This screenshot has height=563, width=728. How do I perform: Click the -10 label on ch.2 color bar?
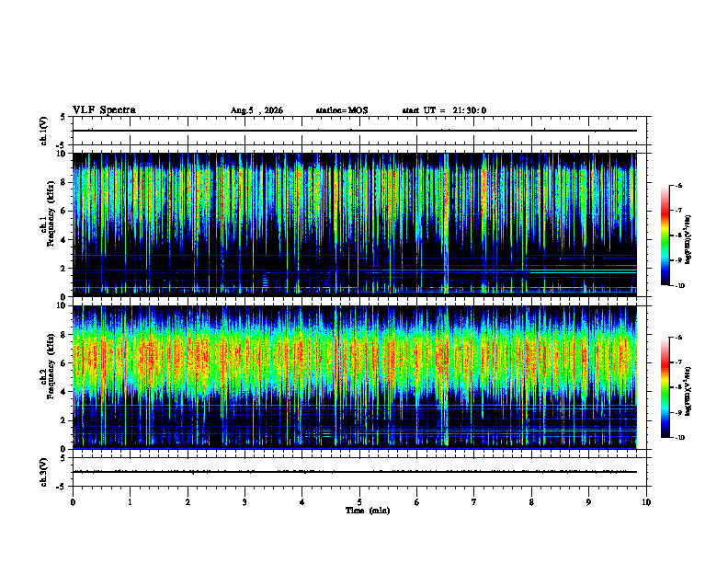coord(679,438)
